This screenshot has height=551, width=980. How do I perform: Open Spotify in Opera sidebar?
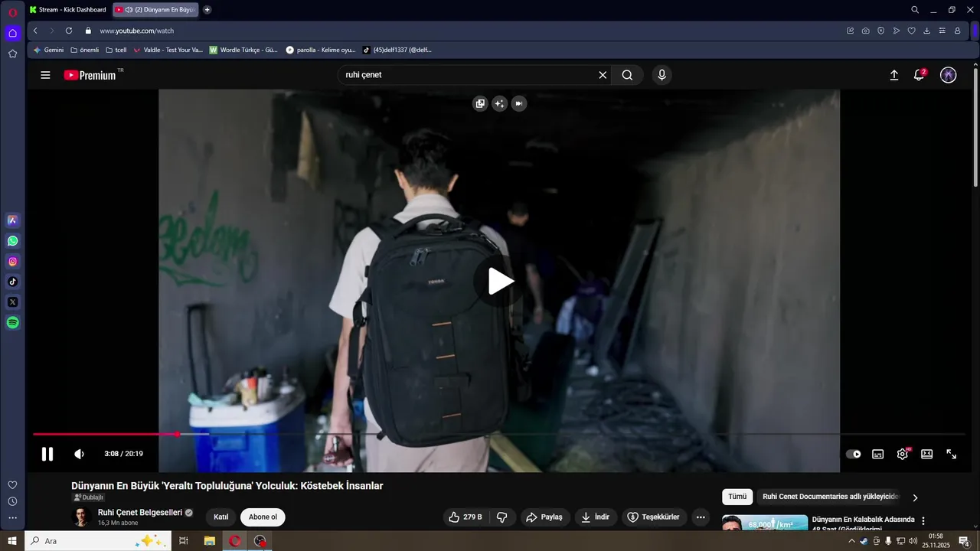tap(12, 323)
